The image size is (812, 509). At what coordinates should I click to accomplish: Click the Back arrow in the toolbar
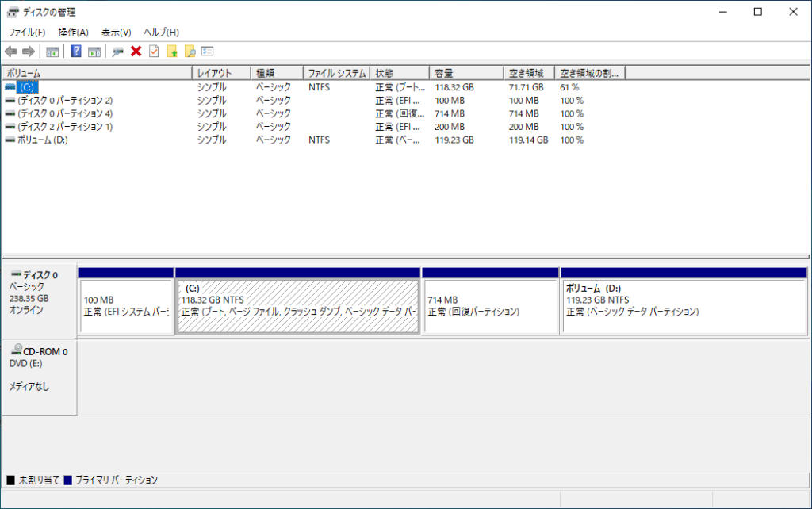11,52
